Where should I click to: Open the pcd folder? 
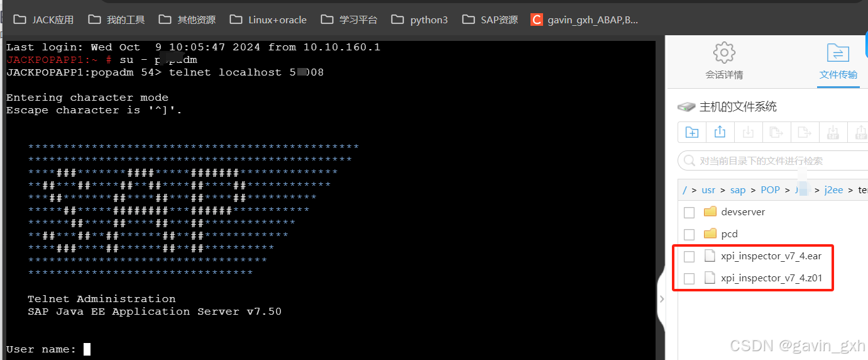729,234
